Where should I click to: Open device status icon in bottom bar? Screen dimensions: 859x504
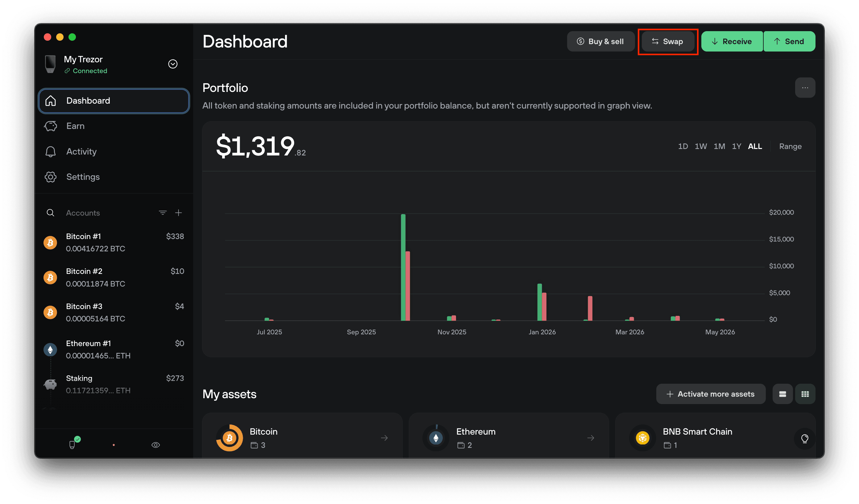tap(73, 445)
